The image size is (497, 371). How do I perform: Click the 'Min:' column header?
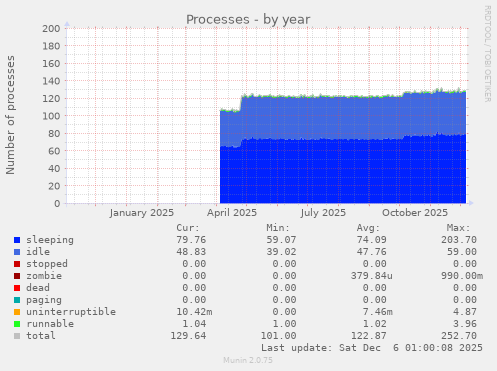point(278,228)
